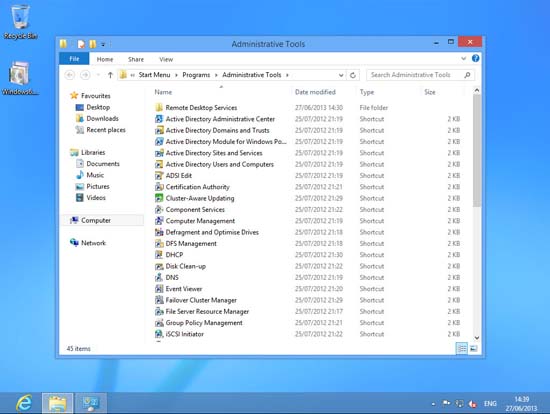The height and width of the screenshot is (414, 550).
Task: Open Server Manager from the taskbar
Action: [x=90, y=403]
